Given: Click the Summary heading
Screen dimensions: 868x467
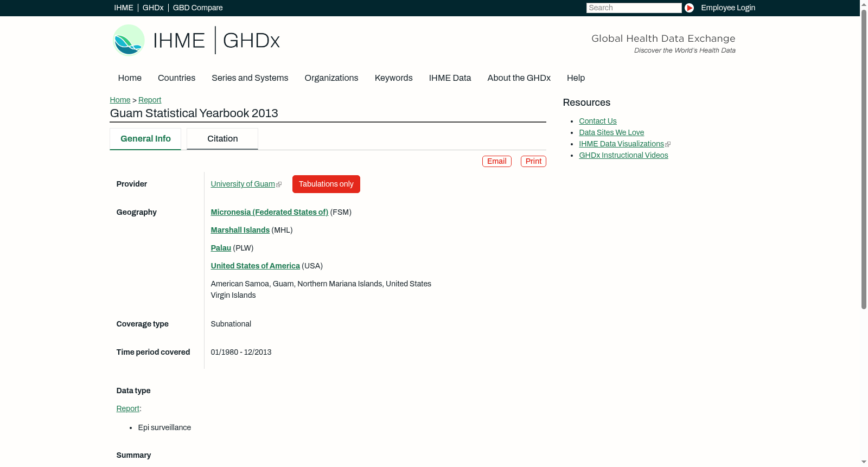Looking at the screenshot, I should [x=134, y=455].
